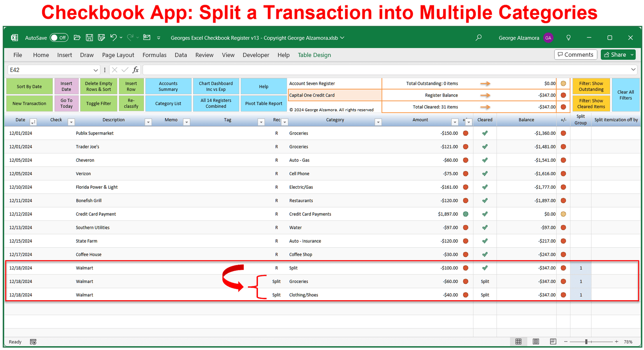Image resolution: width=644 pixels, height=350 pixels.
Task: Open the Insert Function (fx) icon
Action: [x=135, y=70]
